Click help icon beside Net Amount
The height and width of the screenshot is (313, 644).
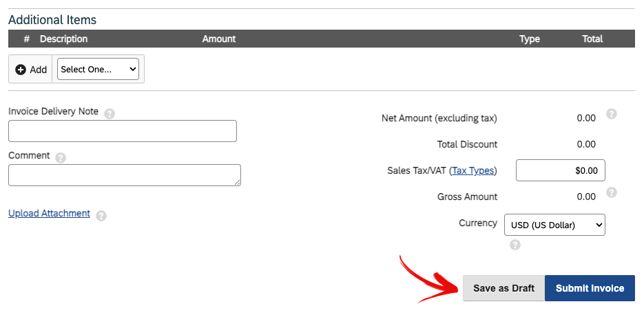pos(612,114)
